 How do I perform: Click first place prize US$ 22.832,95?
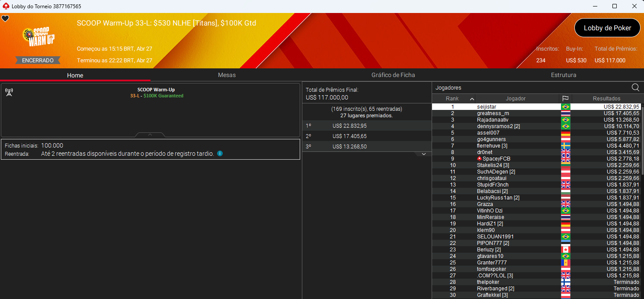[x=349, y=126]
